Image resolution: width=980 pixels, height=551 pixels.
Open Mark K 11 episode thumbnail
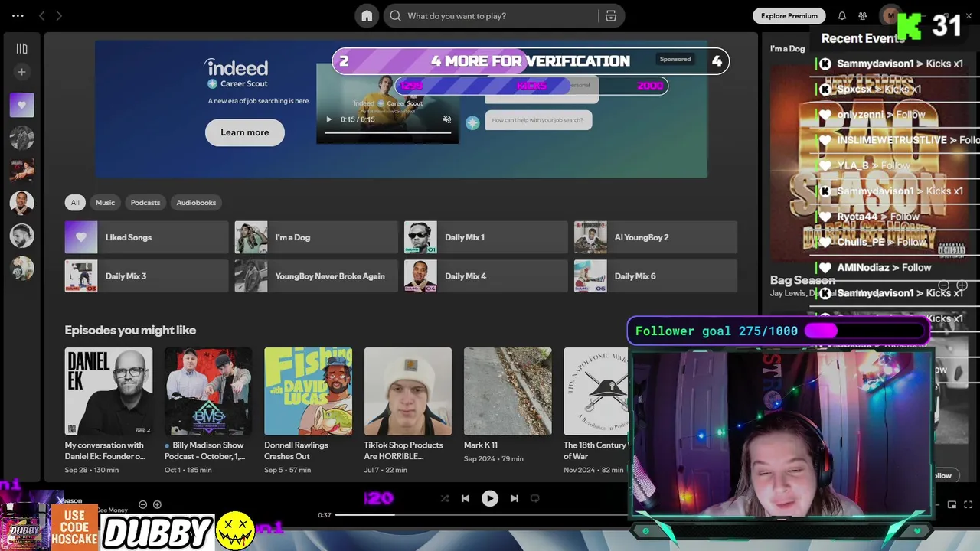click(x=508, y=391)
